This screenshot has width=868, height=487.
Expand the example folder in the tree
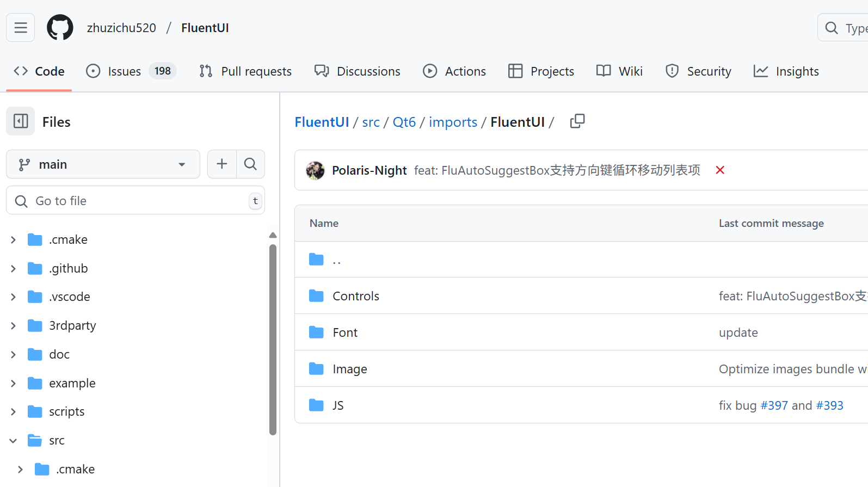[14, 384]
